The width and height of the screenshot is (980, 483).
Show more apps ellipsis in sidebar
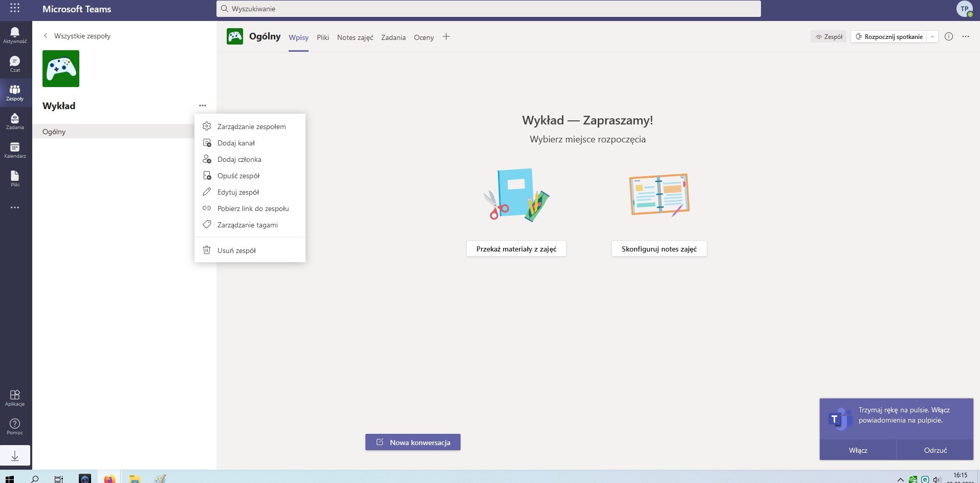tap(15, 207)
